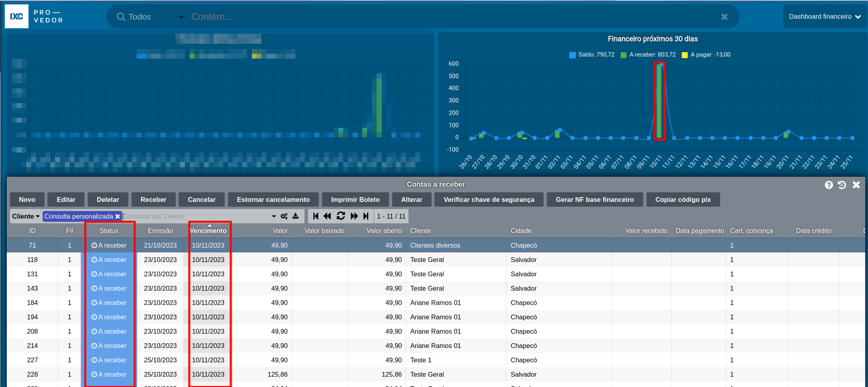Open the Dashboard financeiro dropdown
The width and height of the screenshot is (868, 387).
coord(825,16)
